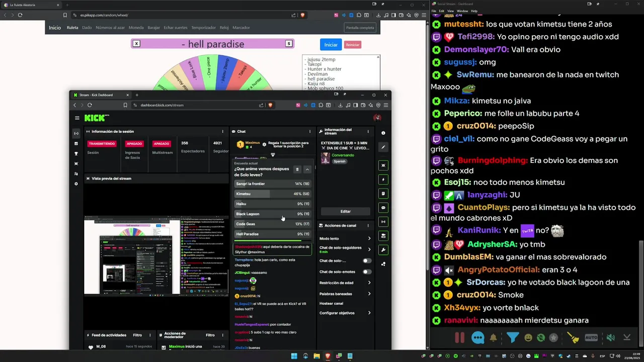
Task: Open the Kick dashboard hamburger menu
Action: (x=77, y=118)
